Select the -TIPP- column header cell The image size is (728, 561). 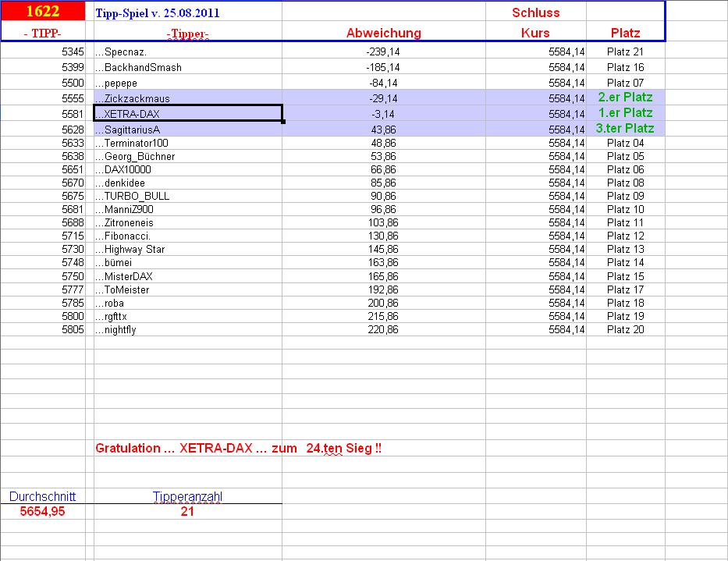click(41, 33)
